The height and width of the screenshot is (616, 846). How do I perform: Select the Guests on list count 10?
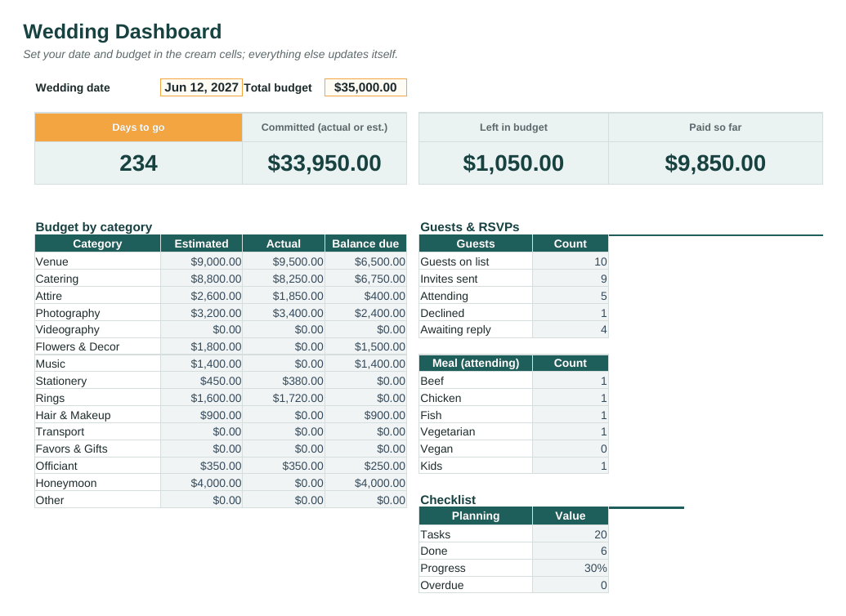[x=571, y=261]
